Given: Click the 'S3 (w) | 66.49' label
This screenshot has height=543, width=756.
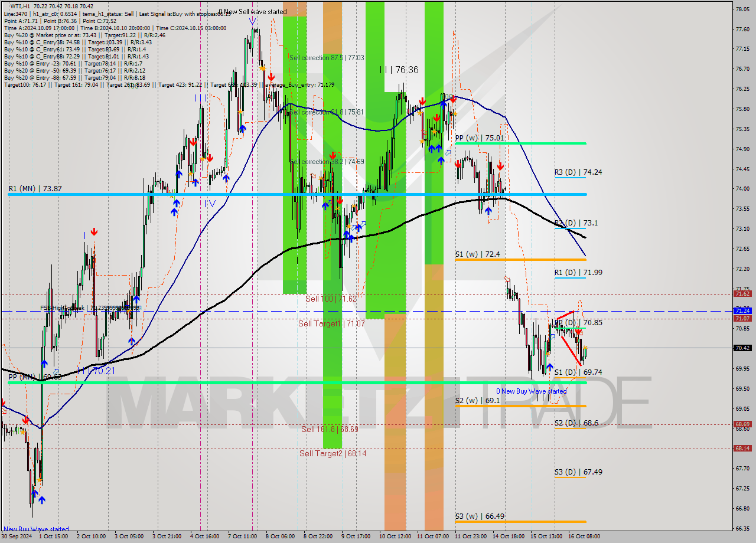Looking at the screenshot, I should point(480,516).
